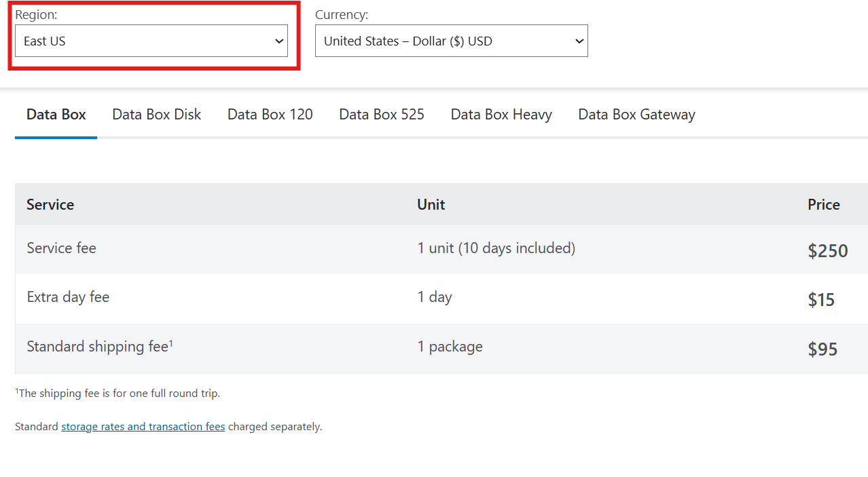Click the '1 unit (10 days included)' cell
The width and height of the screenshot is (868, 477).
(x=496, y=248)
